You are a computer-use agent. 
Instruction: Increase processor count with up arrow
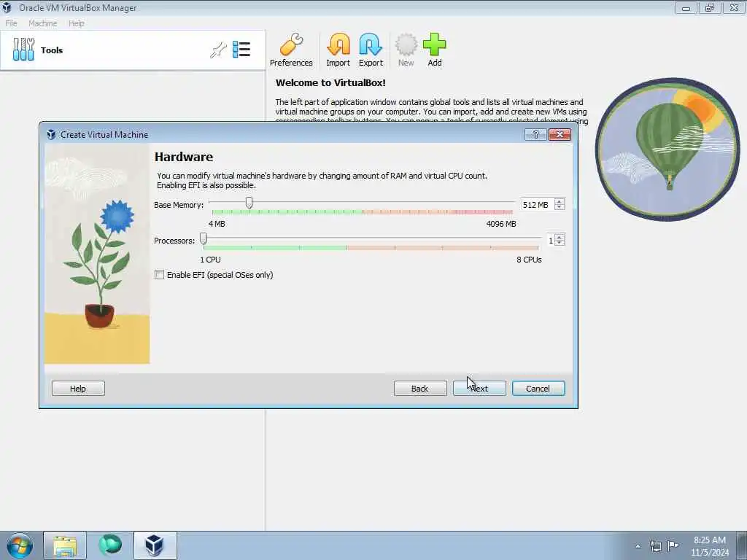[x=560, y=237]
